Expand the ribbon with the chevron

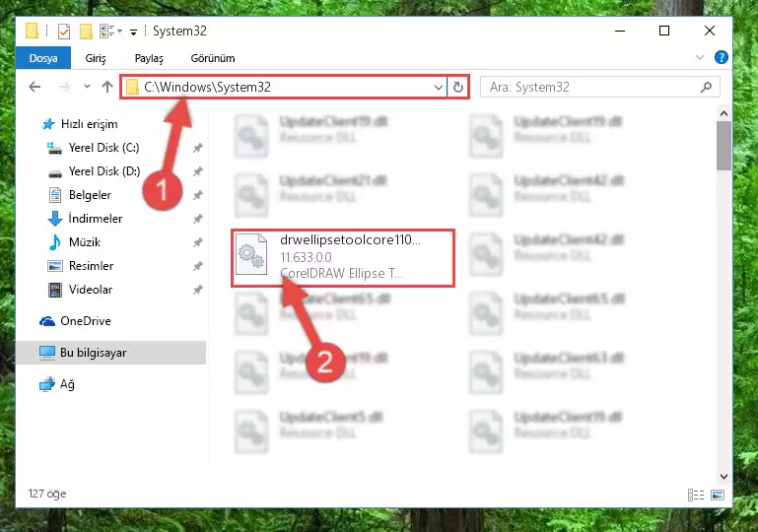[x=700, y=57]
